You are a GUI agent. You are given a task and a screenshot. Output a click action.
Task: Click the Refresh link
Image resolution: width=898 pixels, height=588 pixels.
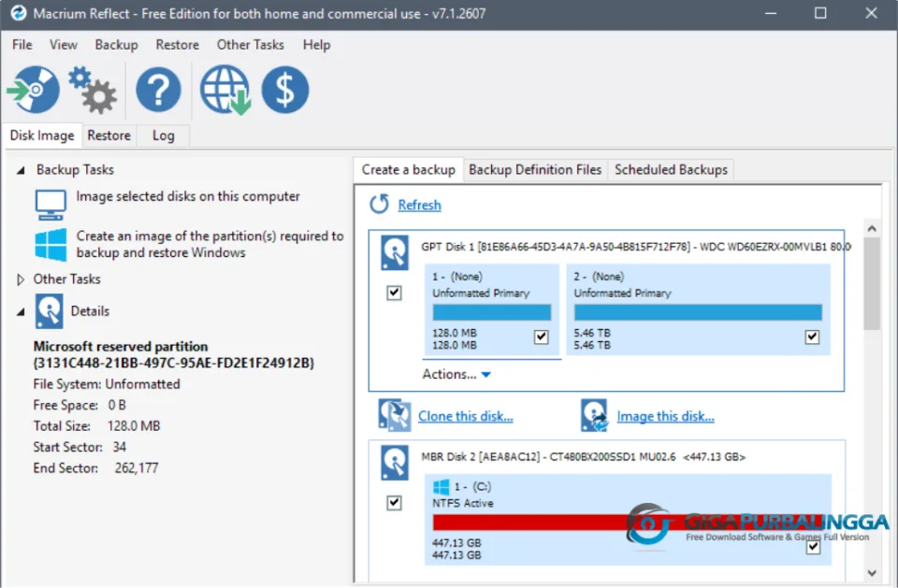tap(419, 205)
